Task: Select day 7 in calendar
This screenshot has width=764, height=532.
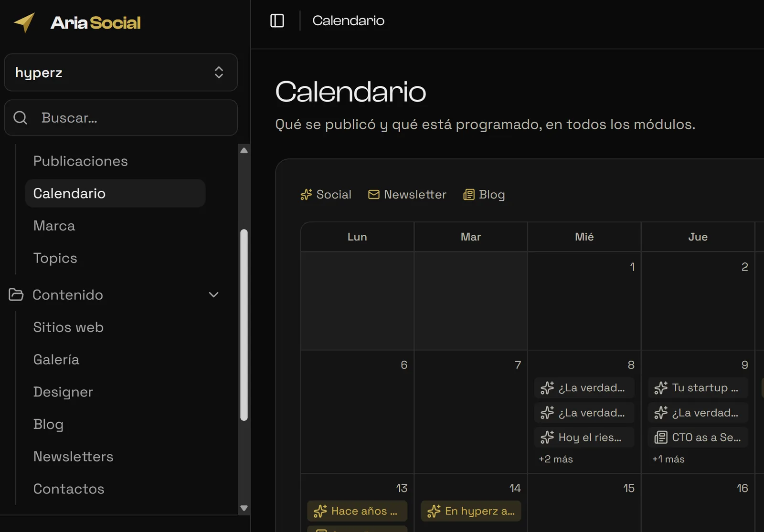Action: click(x=471, y=412)
